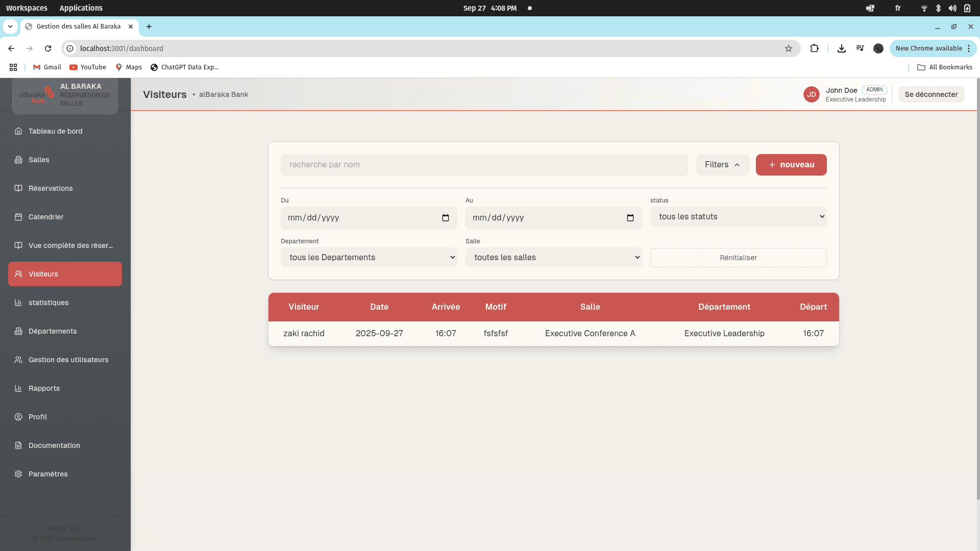This screenshot has height=551, width=980.
Task: Switch to the Calendrier view
Action: point(65,217)
